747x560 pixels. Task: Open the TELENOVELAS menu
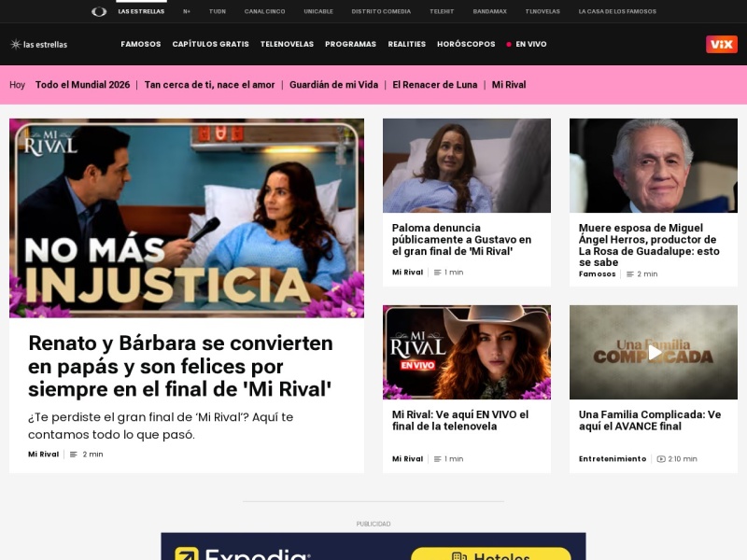click(x=287, y=44)
